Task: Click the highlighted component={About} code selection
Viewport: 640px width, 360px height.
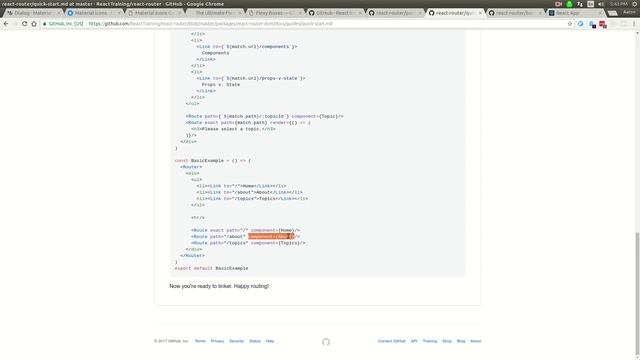Action: 271,236
